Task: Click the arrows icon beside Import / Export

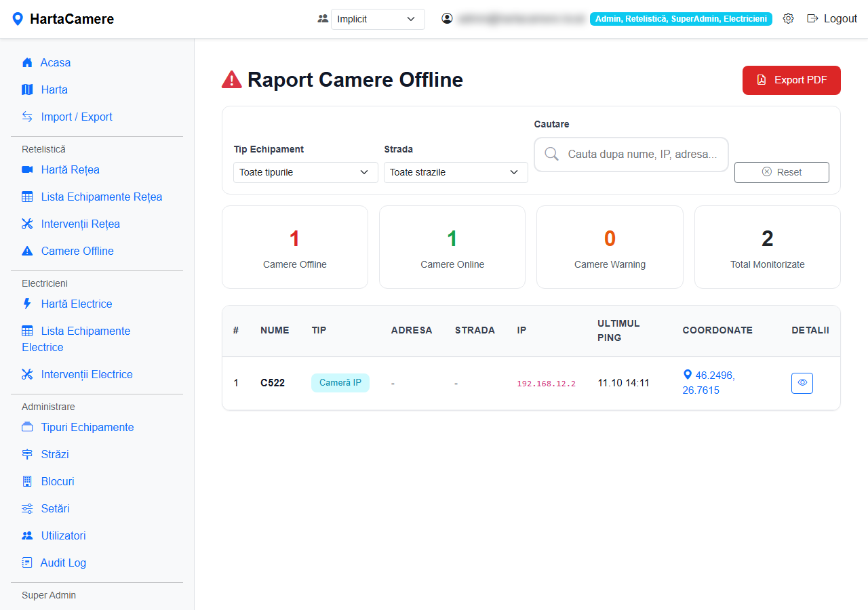Action: click(27, 117)
